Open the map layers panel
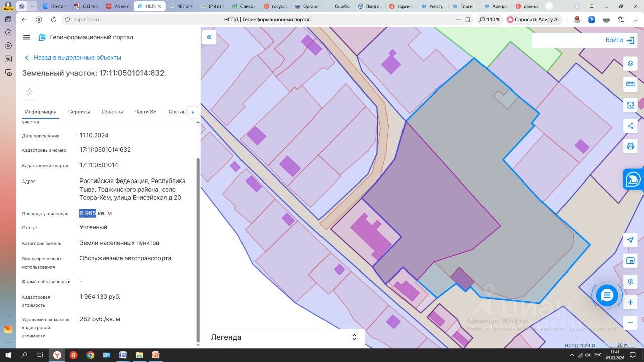 [x=630, y=64]
